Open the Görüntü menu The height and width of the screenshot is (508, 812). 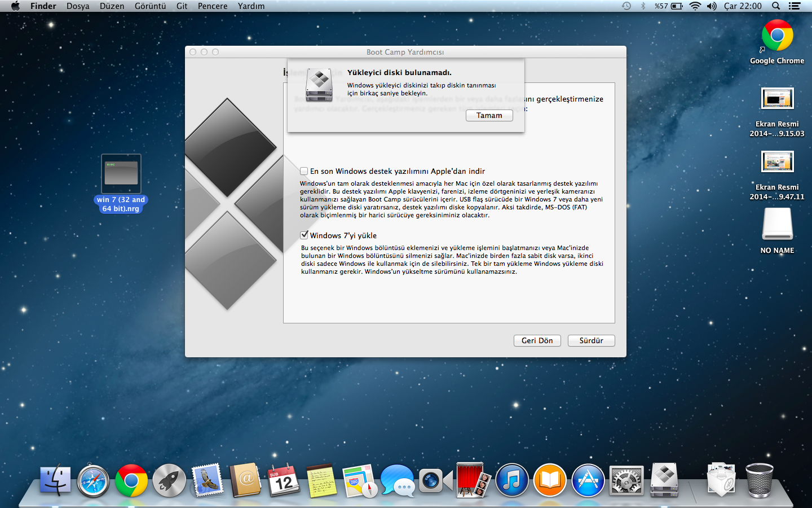pos(150,6)
